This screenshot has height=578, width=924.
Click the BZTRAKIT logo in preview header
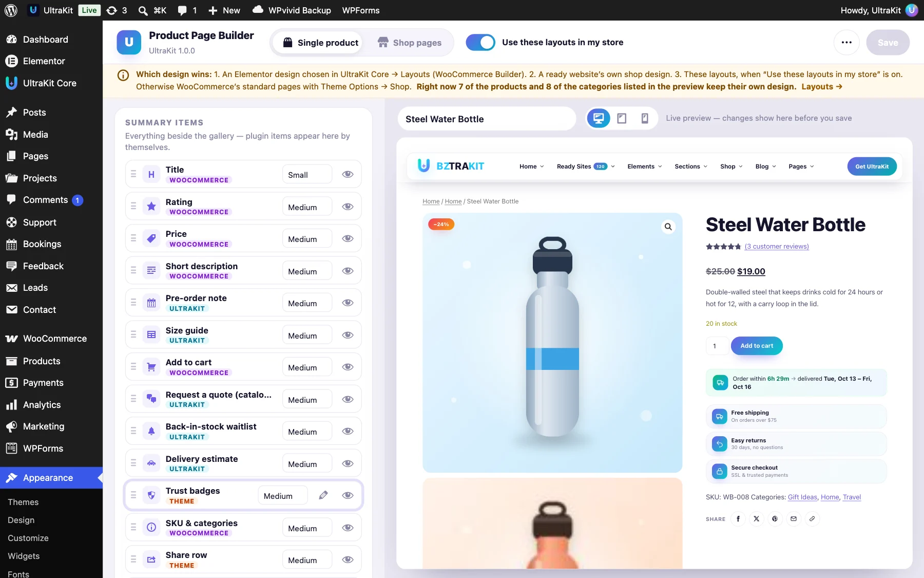[x=451, y=166]
